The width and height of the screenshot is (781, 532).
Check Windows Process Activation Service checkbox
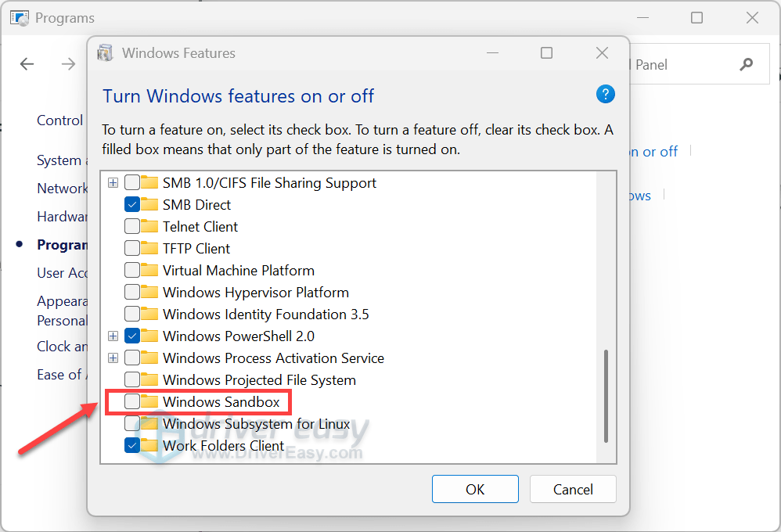coord(132,358)
